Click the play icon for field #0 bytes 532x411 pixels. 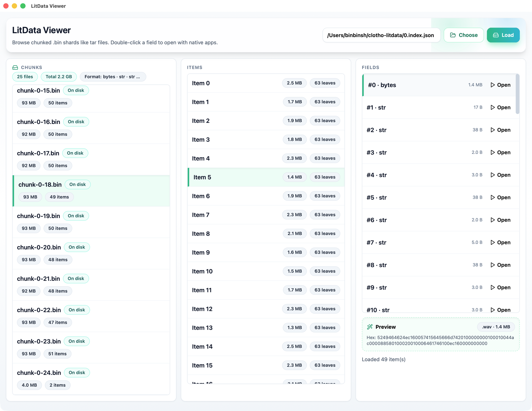[x=492, y=85]
